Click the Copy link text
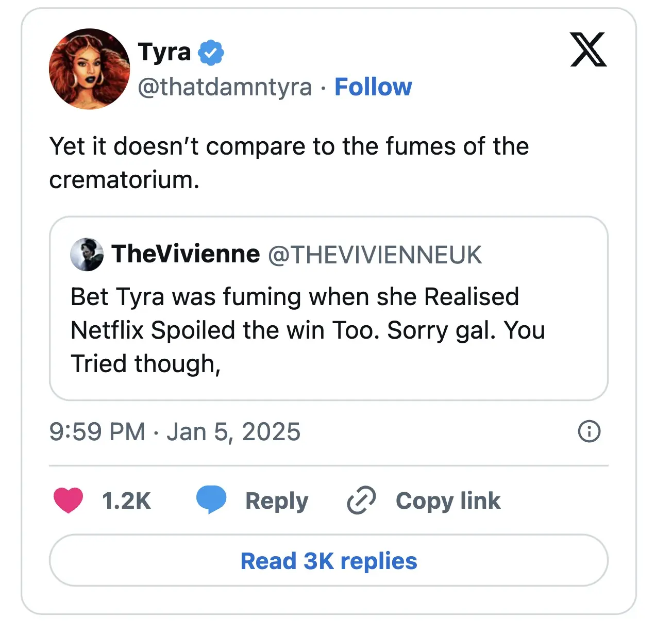 (x=448, y=500)
